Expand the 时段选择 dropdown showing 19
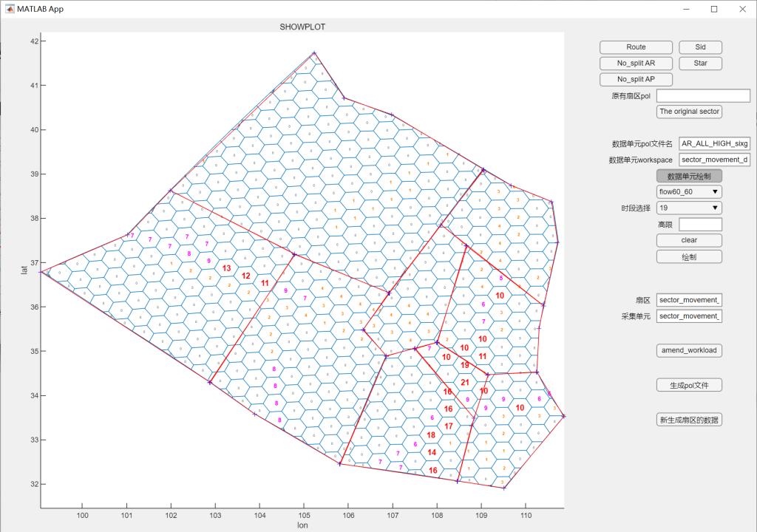 [x=689, y=208]
